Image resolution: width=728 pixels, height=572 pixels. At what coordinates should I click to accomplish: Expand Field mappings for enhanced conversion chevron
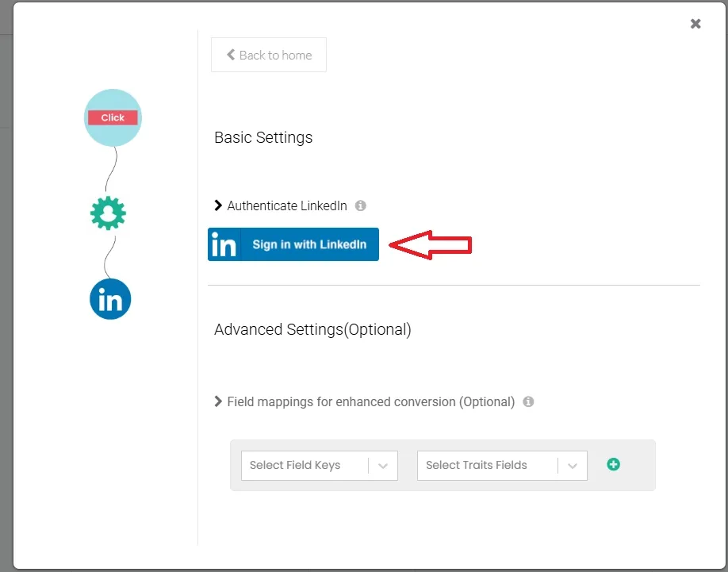click(x=218, y=401)
